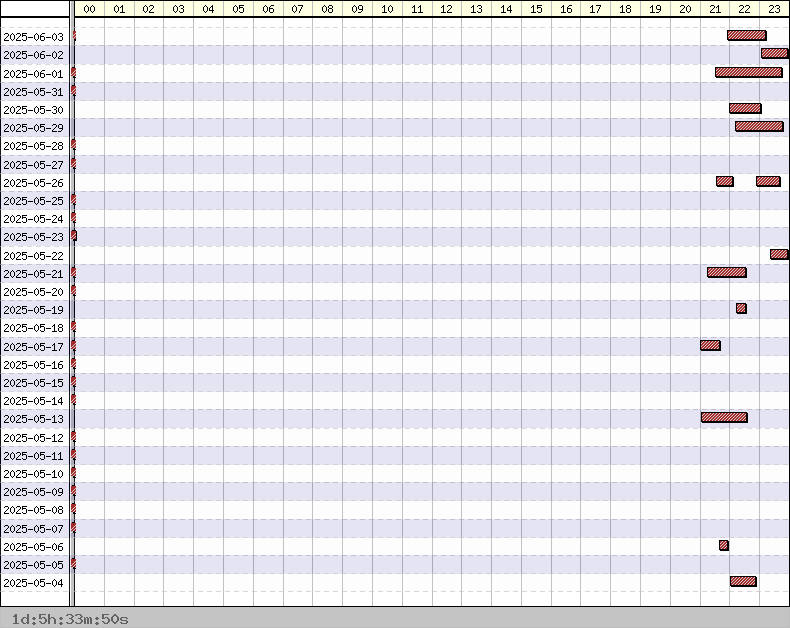
Task: Select the 2025-05-28 date label
Action: point(34,146)
